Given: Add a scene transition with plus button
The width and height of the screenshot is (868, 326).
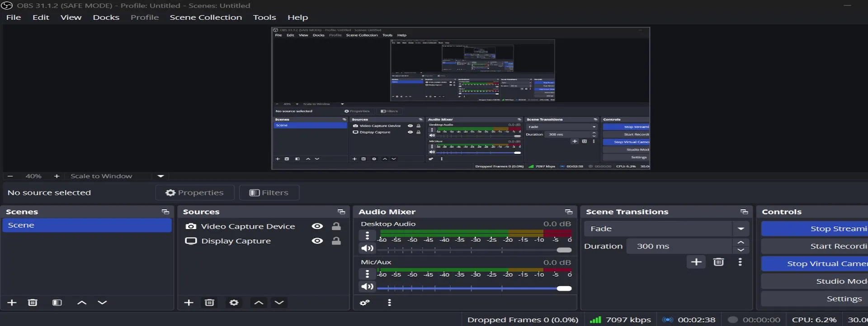Looking at the screenshot, I should coord(696,262).
